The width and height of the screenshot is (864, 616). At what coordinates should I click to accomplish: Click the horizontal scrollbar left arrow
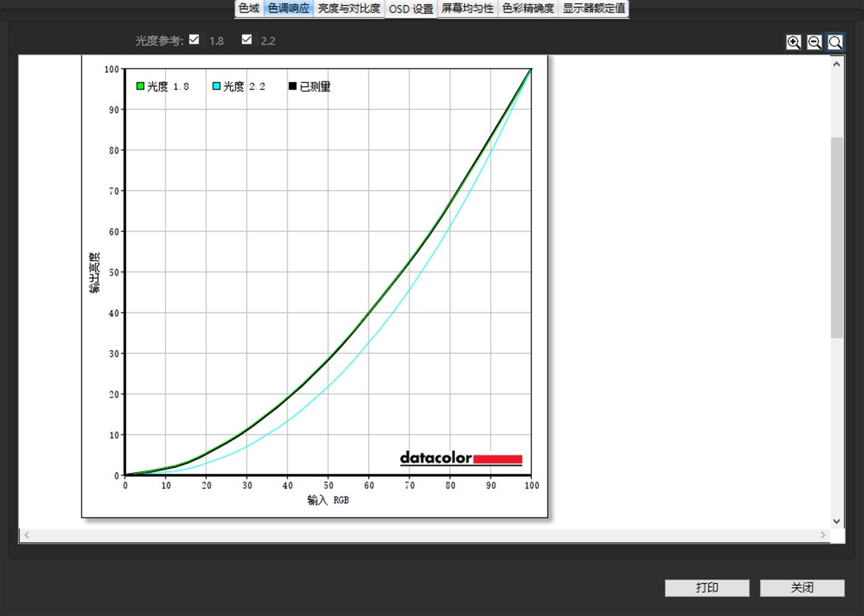coord(26,535)
